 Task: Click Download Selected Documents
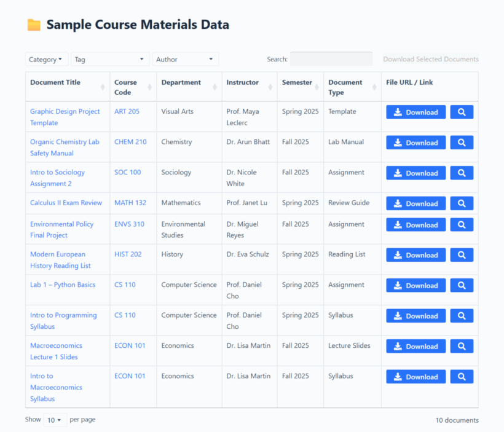pyautogui.click(x=430, y=60)
